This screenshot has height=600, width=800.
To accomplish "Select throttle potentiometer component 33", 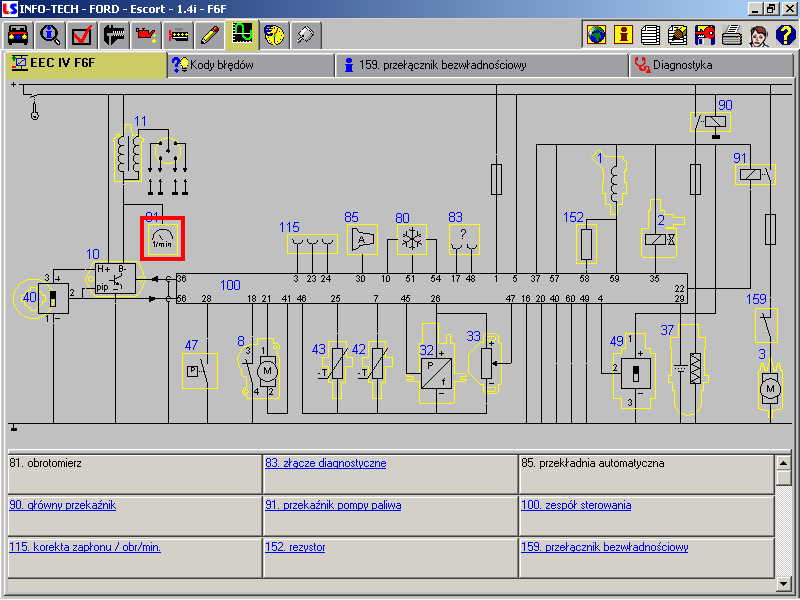I will (x=487, y=363).
